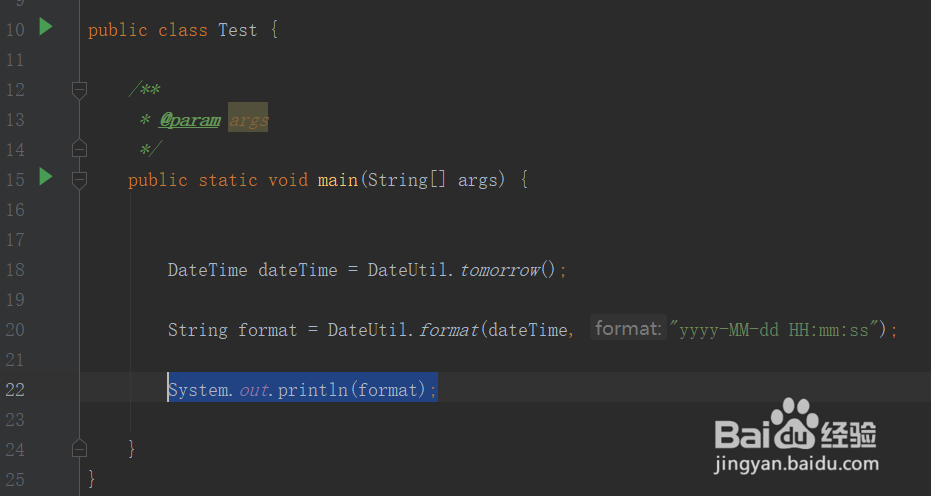Click the DateUtil.format method call
Image resolution: width=931 pixels, height=496 pixels.
(449, 330)
